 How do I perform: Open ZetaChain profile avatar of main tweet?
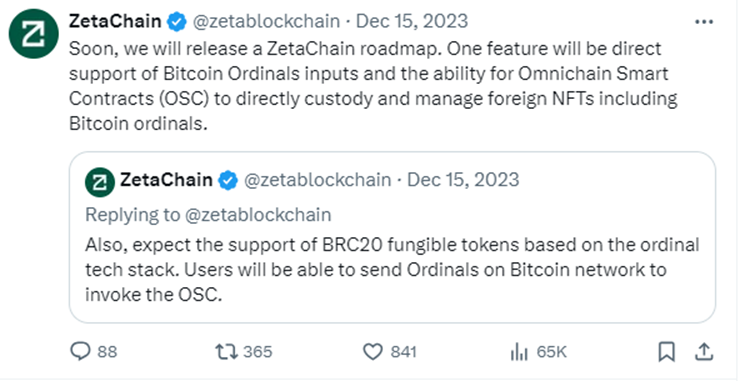click(33, 33)
